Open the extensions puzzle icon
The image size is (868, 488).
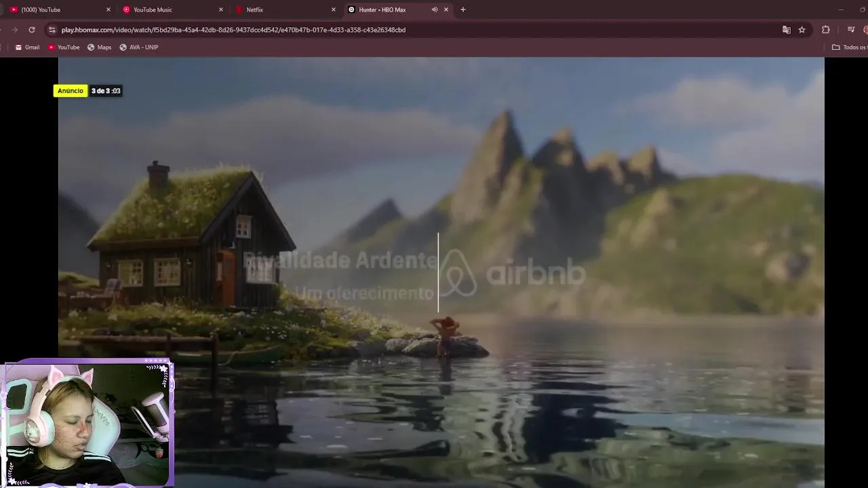(x=825, y=30)
